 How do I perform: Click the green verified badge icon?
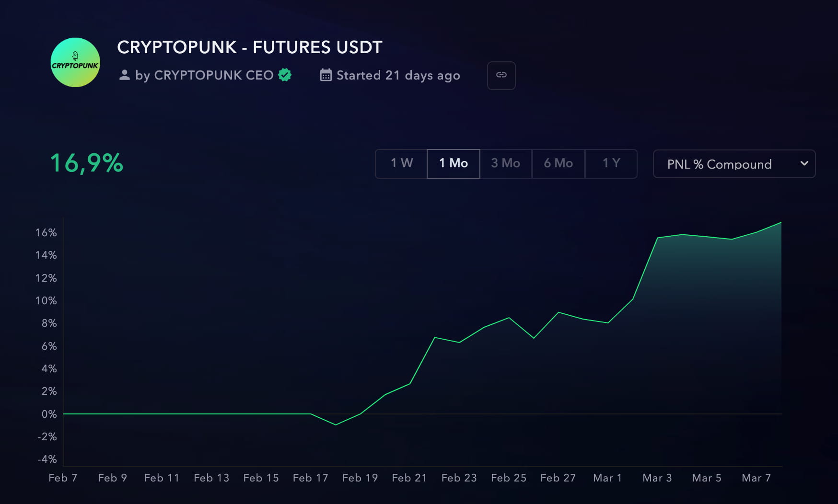[285, 75]
